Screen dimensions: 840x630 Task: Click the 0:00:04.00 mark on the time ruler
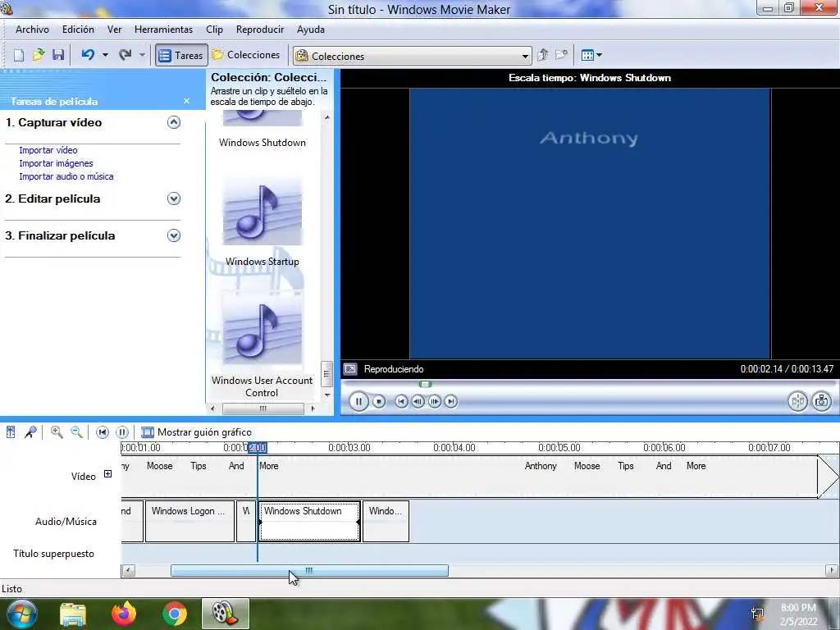point(454,448)
